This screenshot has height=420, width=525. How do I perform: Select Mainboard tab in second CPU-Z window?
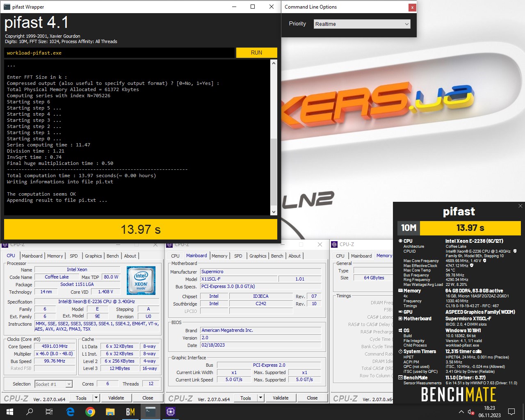(196, 256)
